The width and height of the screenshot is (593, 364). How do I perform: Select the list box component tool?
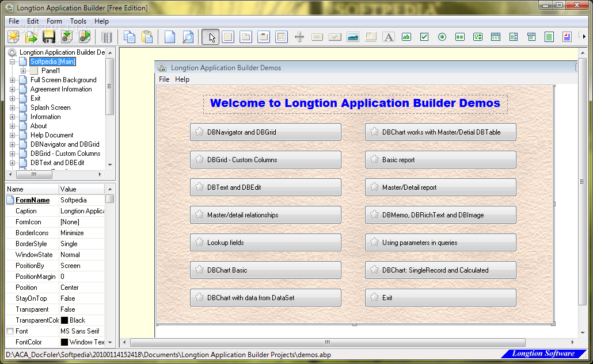click(513, 37)
